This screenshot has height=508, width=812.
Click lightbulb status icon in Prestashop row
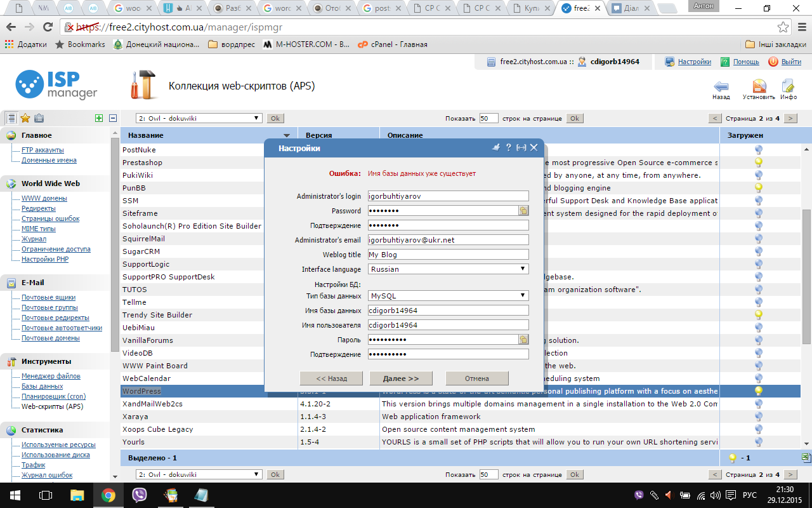point(758,163)
